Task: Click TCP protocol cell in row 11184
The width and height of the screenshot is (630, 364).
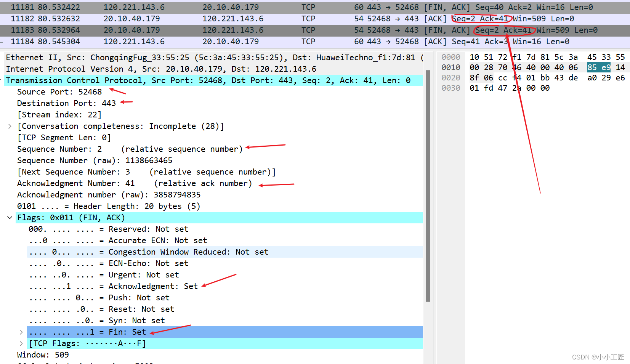Action: click(x=308, y=42)
